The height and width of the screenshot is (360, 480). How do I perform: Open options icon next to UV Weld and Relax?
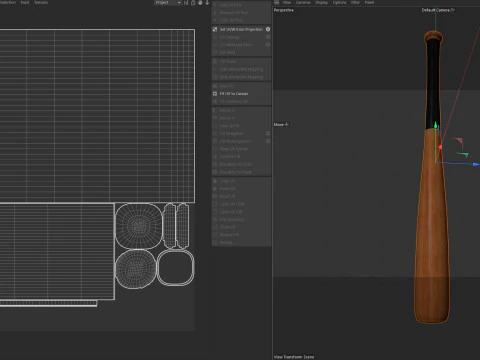[268, 45]
